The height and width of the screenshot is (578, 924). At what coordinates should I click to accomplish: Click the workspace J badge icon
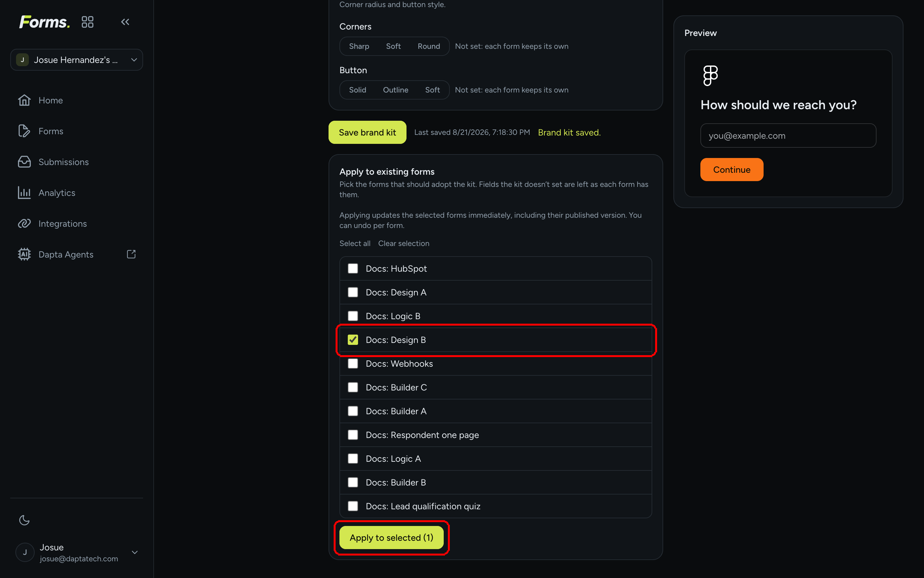[22, 60]
